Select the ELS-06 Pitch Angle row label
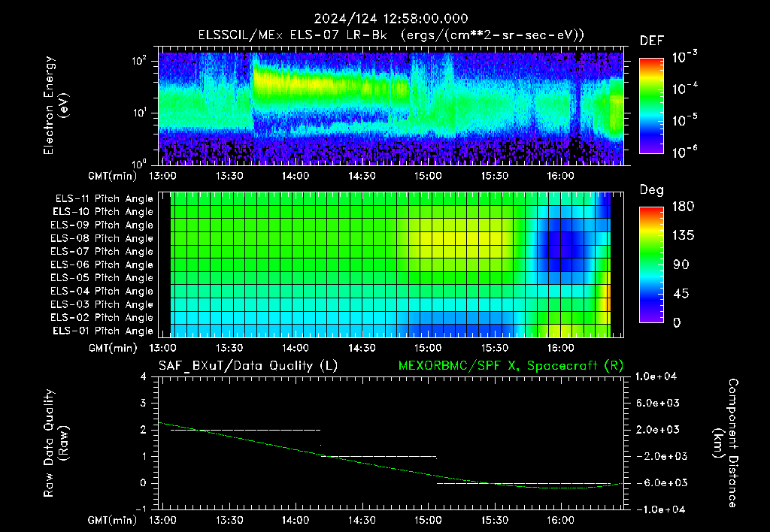The height and width of the screenshot is (532, 770). point(102,265)
